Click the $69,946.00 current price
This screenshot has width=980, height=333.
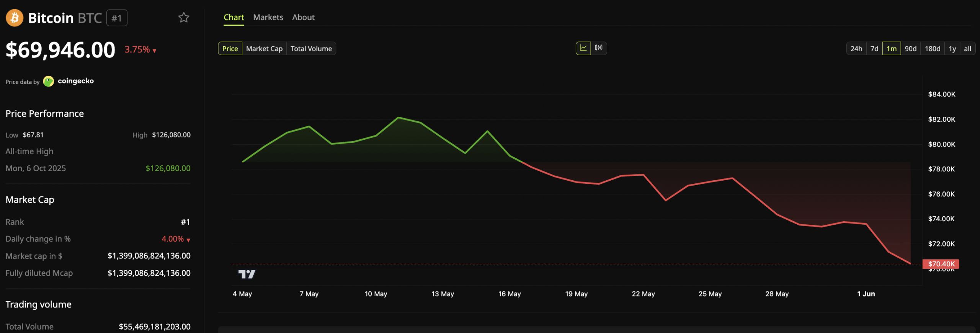click(x=60, y=50)
